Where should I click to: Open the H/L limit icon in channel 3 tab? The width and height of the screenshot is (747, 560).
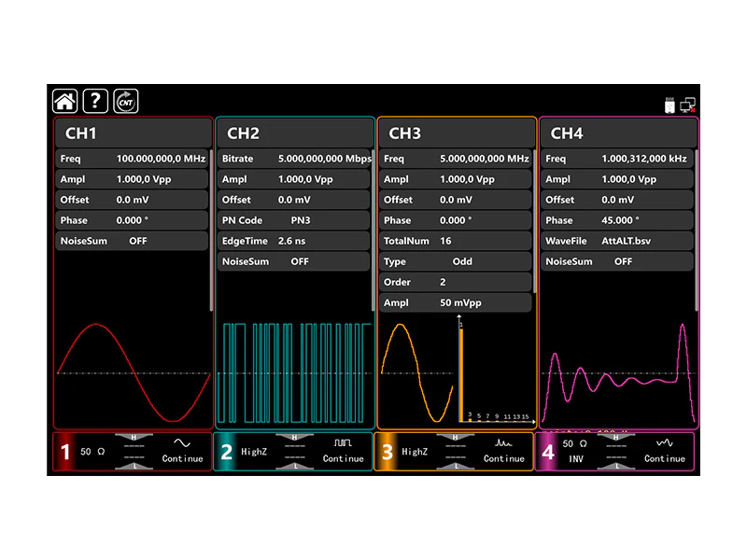pos(456,452)
